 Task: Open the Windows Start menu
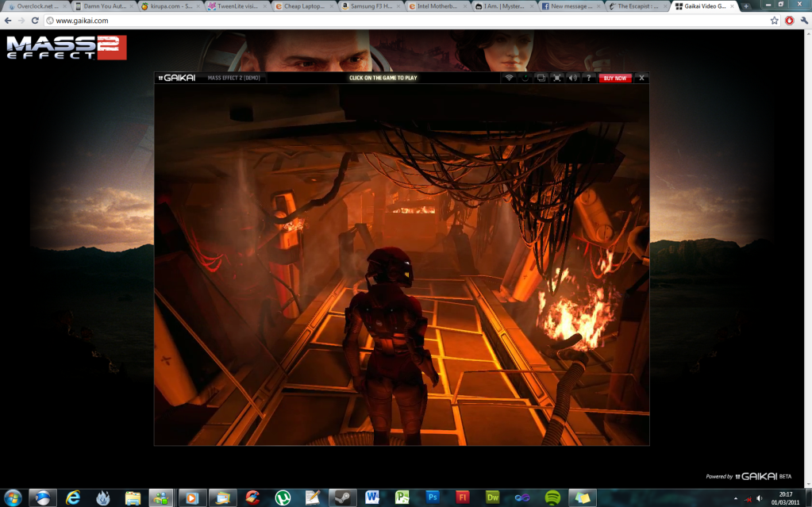(x=13, y=497)
